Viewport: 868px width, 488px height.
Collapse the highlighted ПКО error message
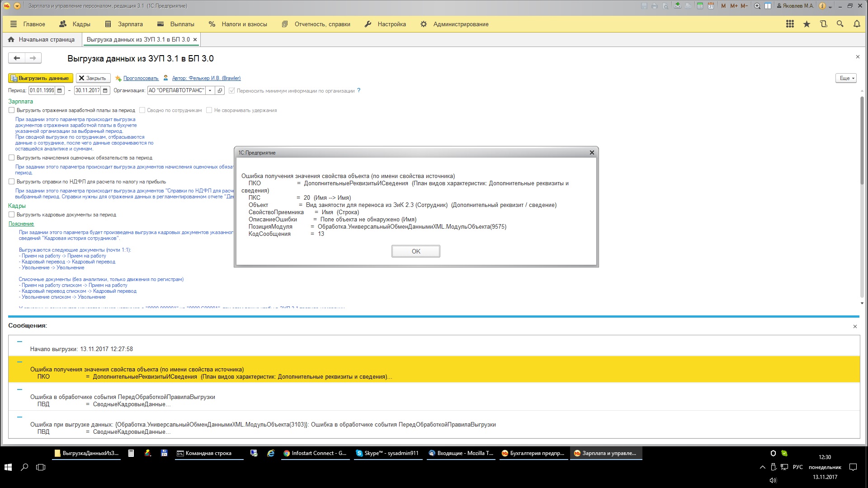pos(19,362)
